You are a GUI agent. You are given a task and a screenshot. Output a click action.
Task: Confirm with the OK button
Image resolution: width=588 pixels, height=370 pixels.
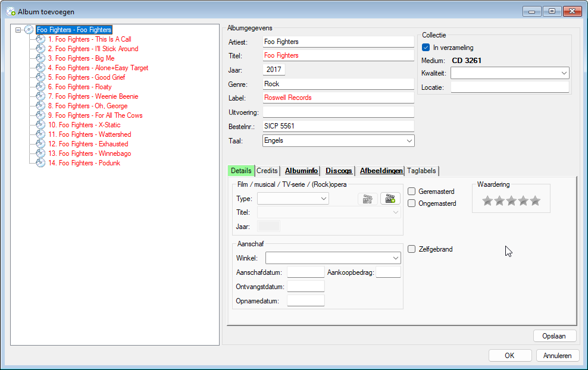(x=510, y=355)
